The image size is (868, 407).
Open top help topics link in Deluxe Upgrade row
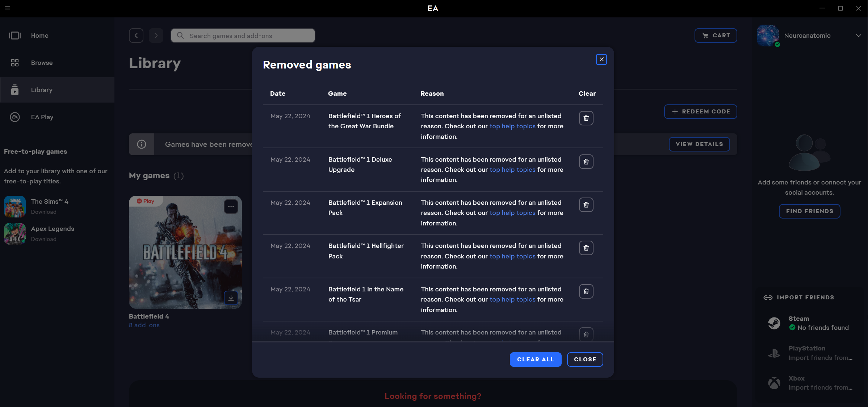click(512, 170)
